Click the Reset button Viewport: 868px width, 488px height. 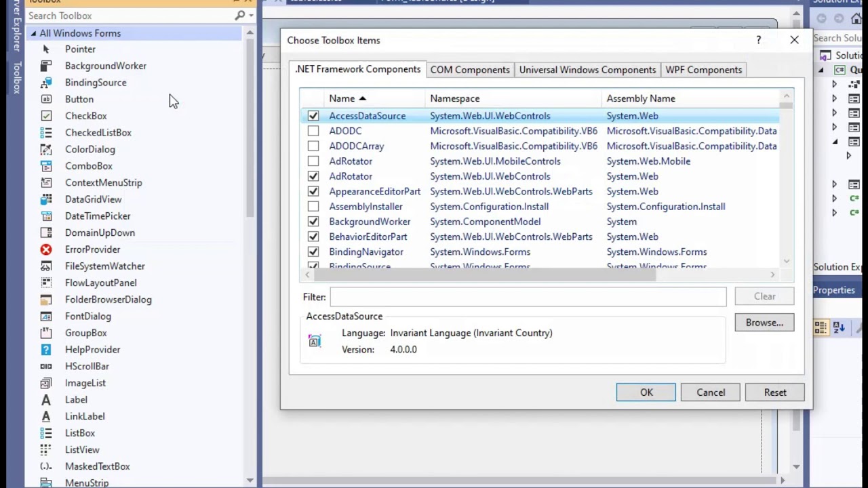tap(775, 392)
